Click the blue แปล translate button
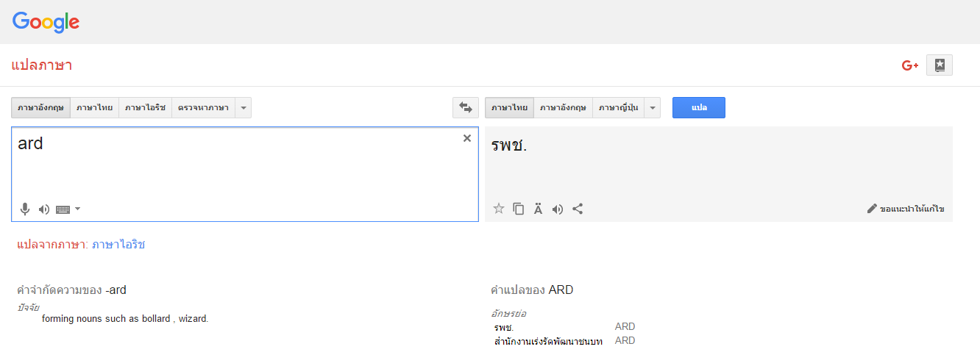This screenshot has height=352, width=980. point(699,107)
